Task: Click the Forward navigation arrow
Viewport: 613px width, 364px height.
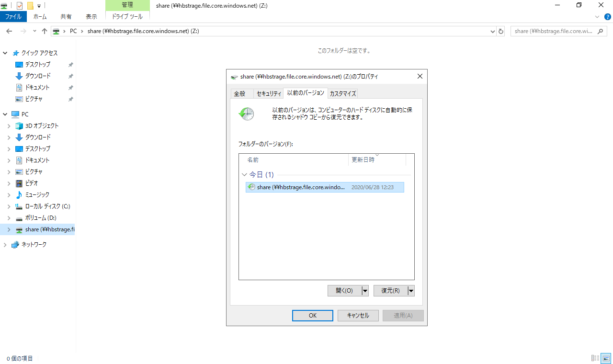Action: pos(23,31)
